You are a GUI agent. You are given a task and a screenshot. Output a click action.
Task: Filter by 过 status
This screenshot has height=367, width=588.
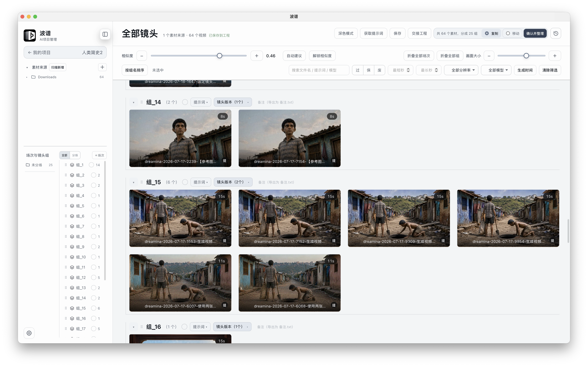pos(358,70)
